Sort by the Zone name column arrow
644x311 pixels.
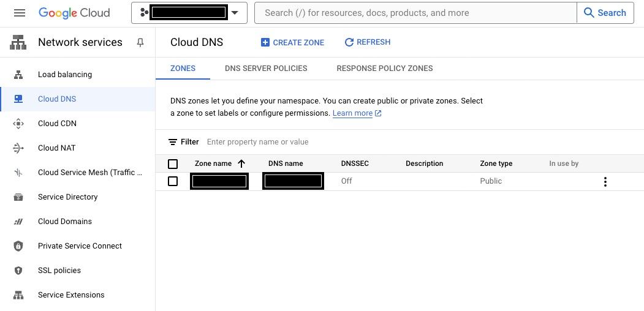(x=241, y=163)
